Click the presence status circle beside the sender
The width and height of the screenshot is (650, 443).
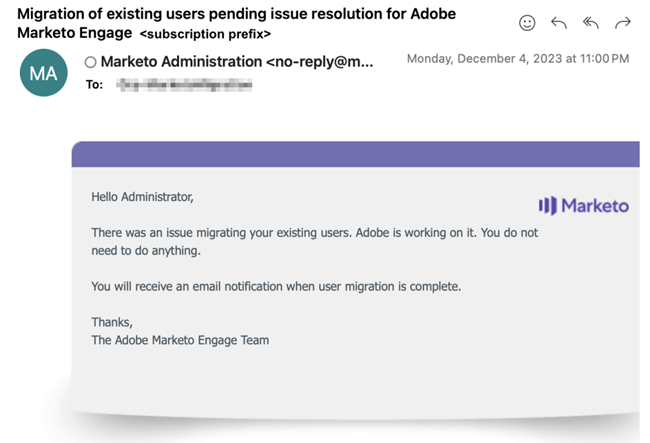click(91, 63)
